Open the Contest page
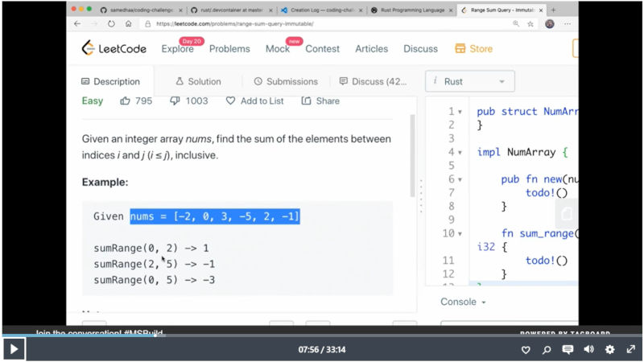This screenshot has width=644, height=362. pyautogui.click(x=322, y=48)
